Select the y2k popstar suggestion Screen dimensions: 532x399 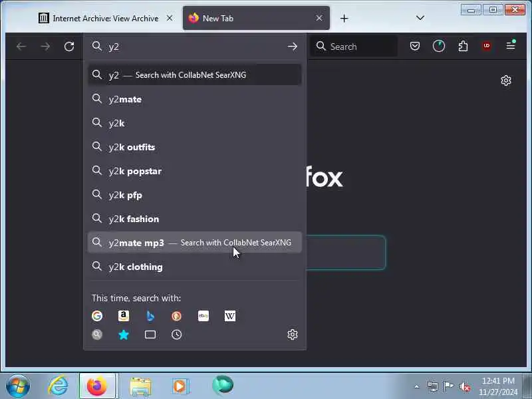click(195, 171)
